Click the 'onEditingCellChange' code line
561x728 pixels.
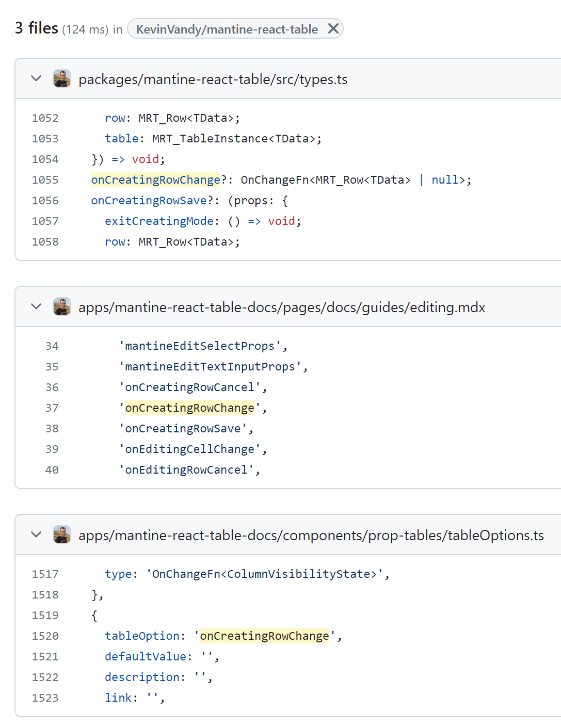pos(193,449)
